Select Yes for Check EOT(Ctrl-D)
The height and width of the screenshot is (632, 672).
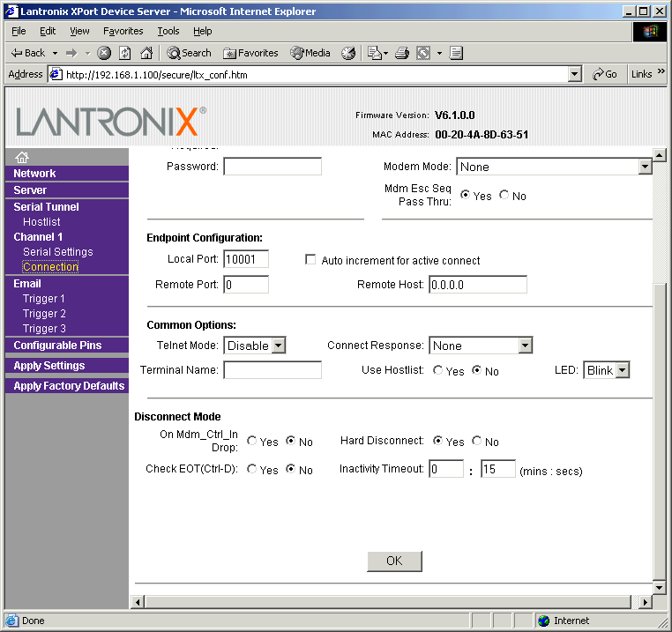(x=251, y=469)
